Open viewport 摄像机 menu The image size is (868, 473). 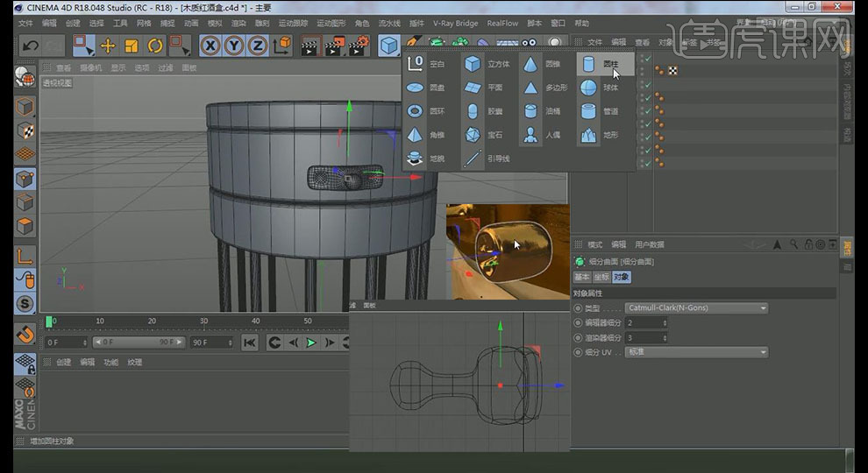coord(91,67)
